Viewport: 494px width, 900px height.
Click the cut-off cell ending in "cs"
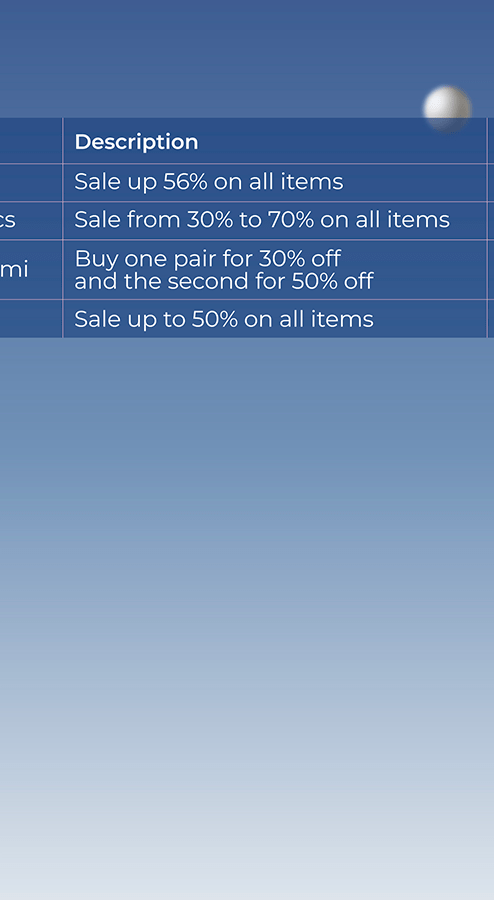[x=31, y=220]
